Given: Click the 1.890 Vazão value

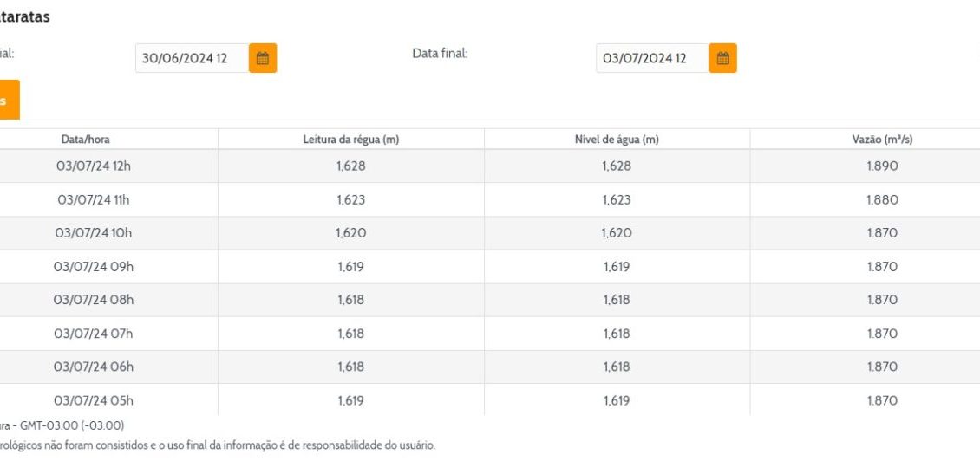Looking at the screenshot, I should click(x=882, y=166).
